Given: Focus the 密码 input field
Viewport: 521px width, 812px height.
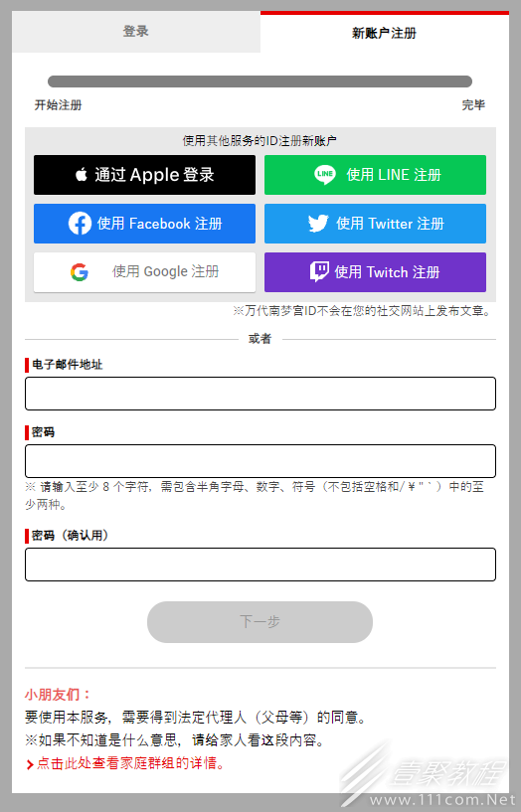Looking at the screenshot, I should pos(260,461).
